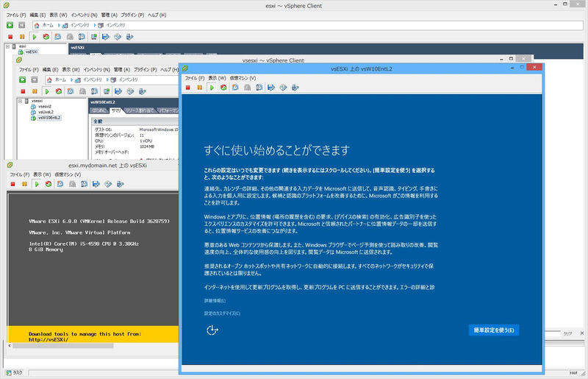This screenshot has width=588, height=379.
Task: Click Reset icon in vsW10EntL2 console toolbar
Action: tap(223, 88)
